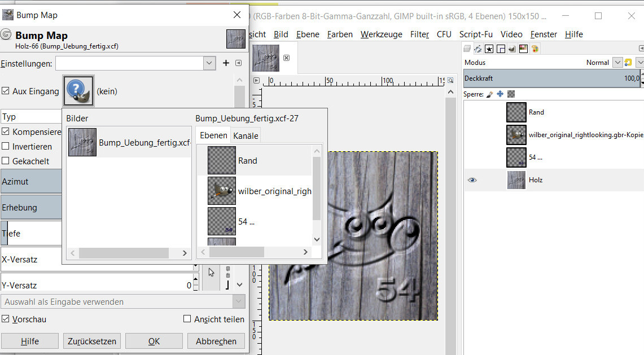Open the Brushes dock tab with star
The width and height of the screenshot is (644, 355).
(489, 49)
